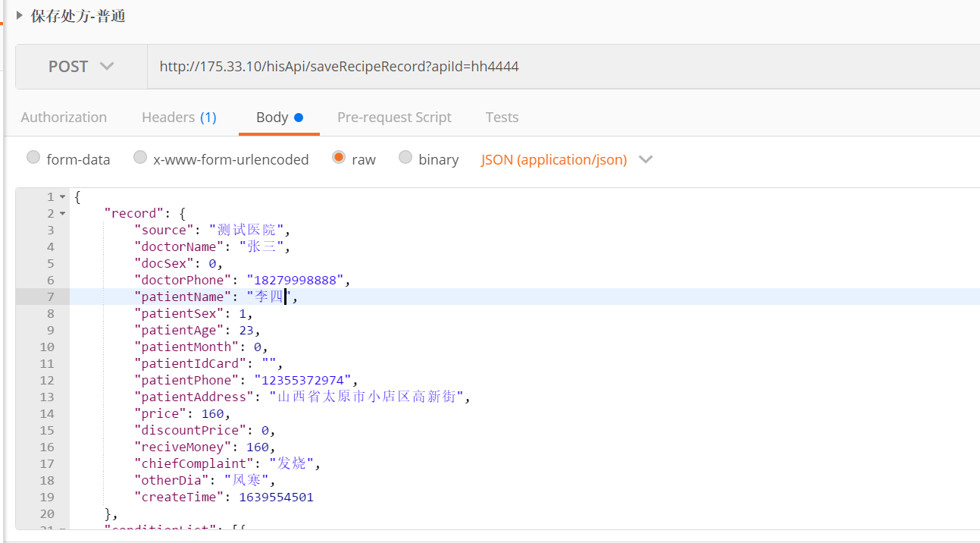980x543 pixels.
Task: Open the Headers (1) tab
Action: tap(179, 117)
